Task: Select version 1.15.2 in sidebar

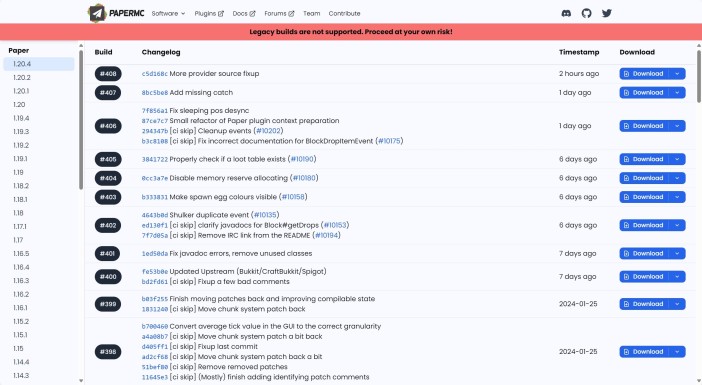Action: point(39,321)
